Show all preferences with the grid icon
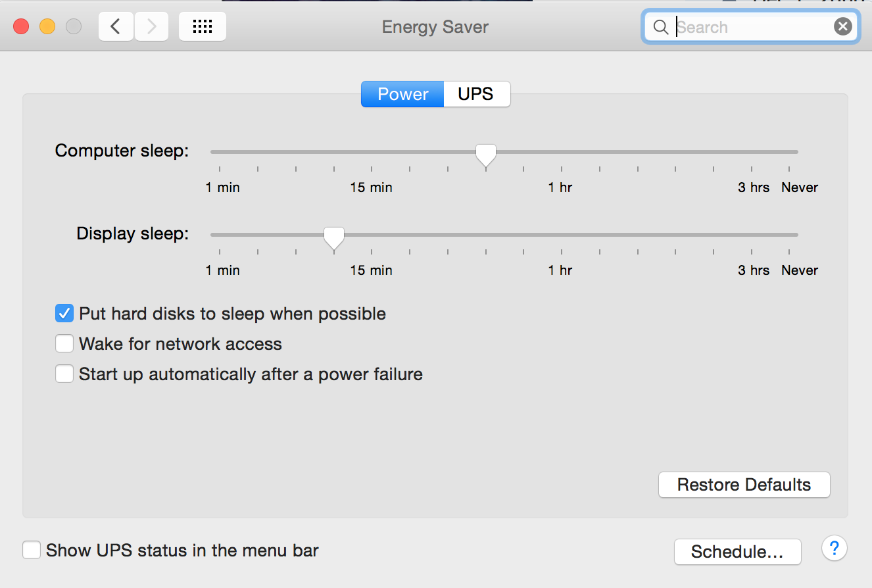Image resolution: width=872 pixels, height=588 pixels. (x=203, y=26)
